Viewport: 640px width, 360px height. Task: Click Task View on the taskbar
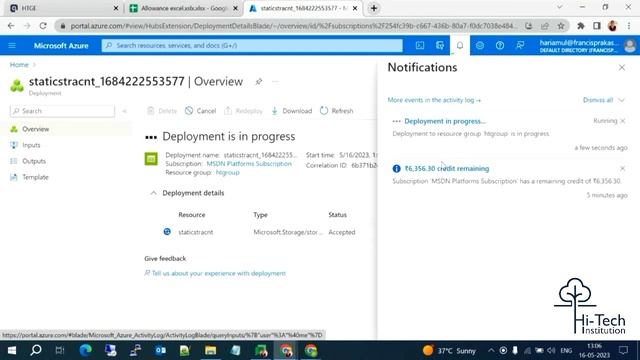(x=60, y=350)
